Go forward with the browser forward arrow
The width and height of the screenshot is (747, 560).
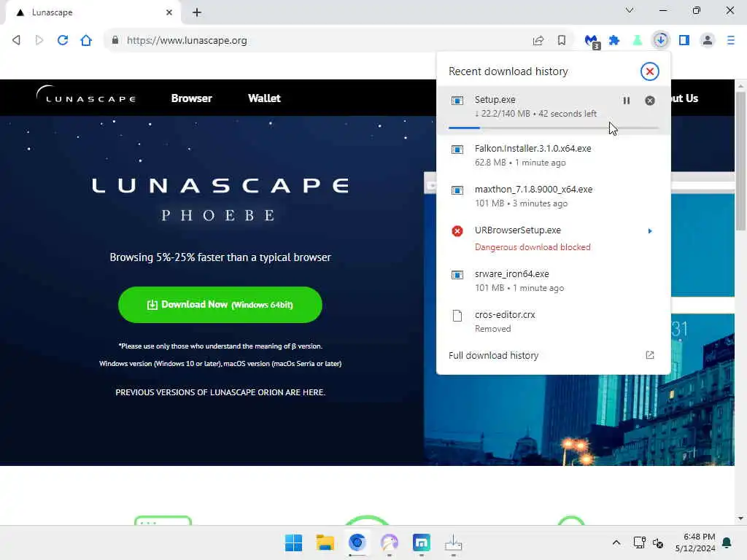(39, 41)
